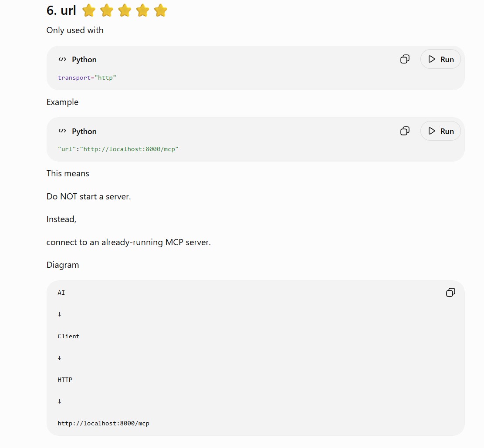Click the first Python language label
Screen dimensions: 484x448
(x=84, y=60)
